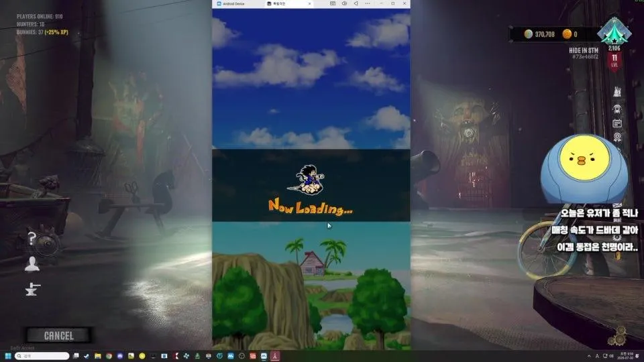Open the player profile silhouette icon
644x362 pixels.
32,264
